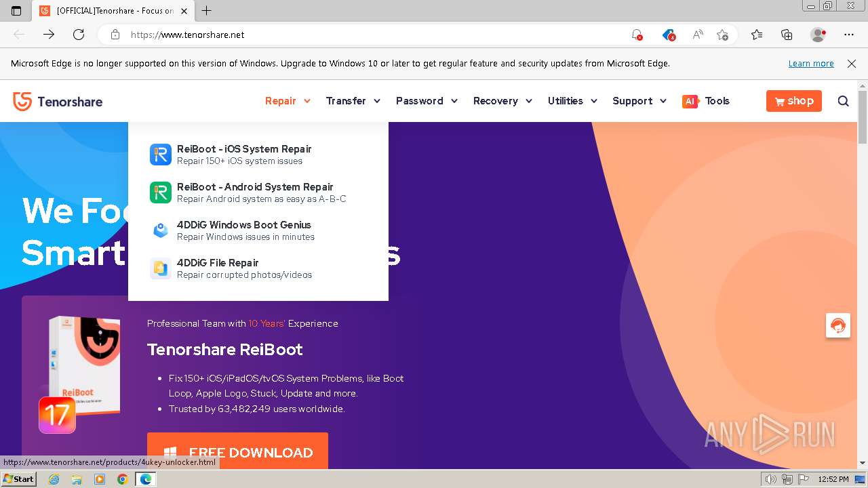
Task: Expand the Utilities menu chevron
Action: click(x=594, y=101)
